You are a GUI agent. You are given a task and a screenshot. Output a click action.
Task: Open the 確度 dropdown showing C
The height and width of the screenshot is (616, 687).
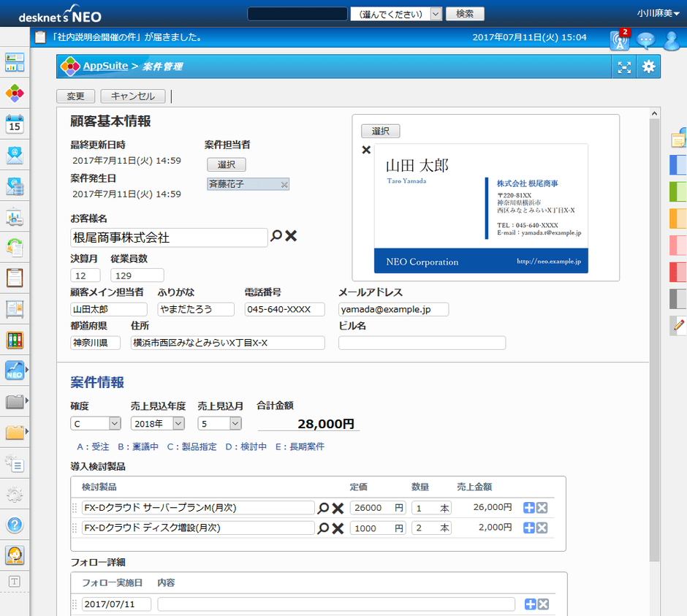coord(96,423)
